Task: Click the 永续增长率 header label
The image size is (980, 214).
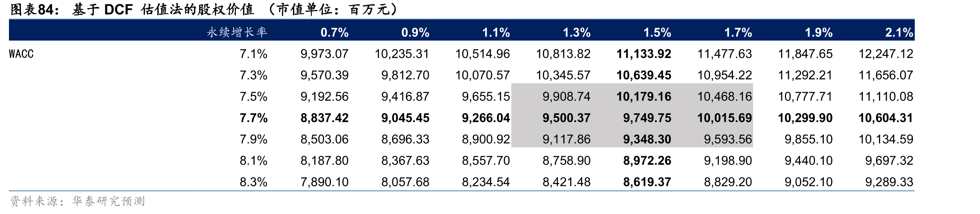Action: [x=237, y=32]
